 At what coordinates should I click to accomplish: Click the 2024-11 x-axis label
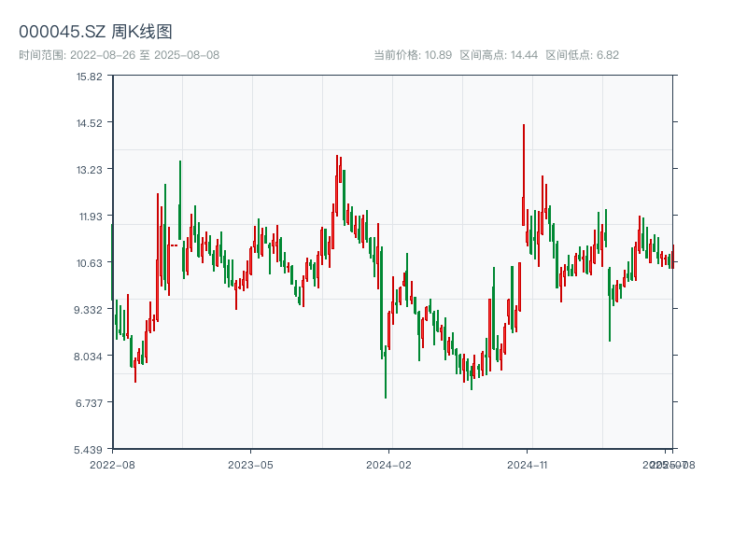(x=527, y=465)
